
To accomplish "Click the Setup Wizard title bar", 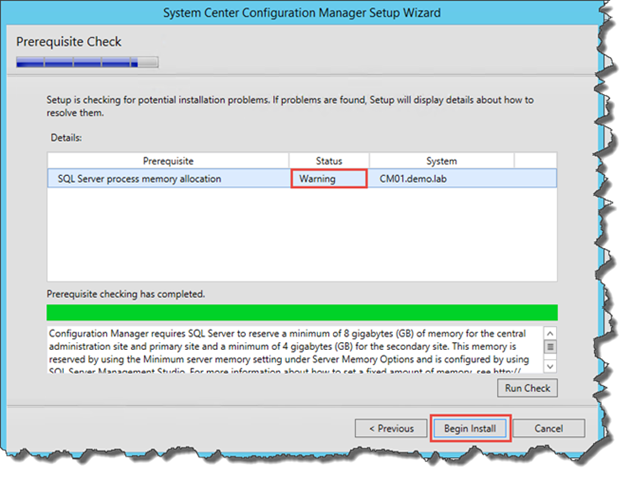I will click(x=302, y=12).
